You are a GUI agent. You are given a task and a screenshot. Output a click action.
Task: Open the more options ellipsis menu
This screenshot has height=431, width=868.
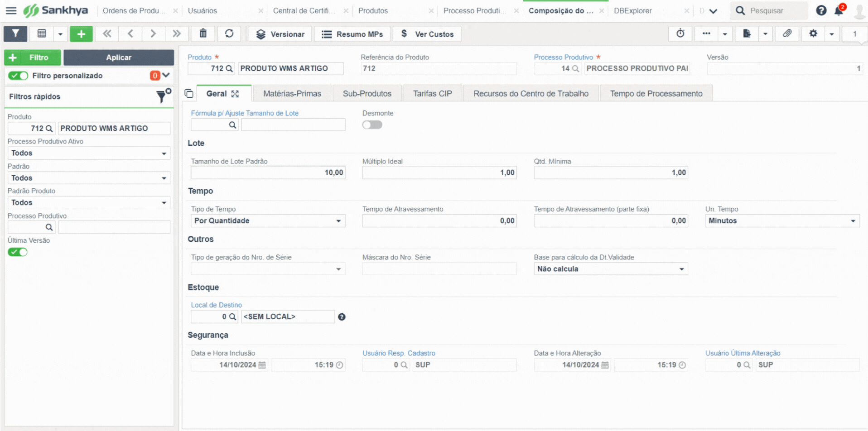click(706, 34)
